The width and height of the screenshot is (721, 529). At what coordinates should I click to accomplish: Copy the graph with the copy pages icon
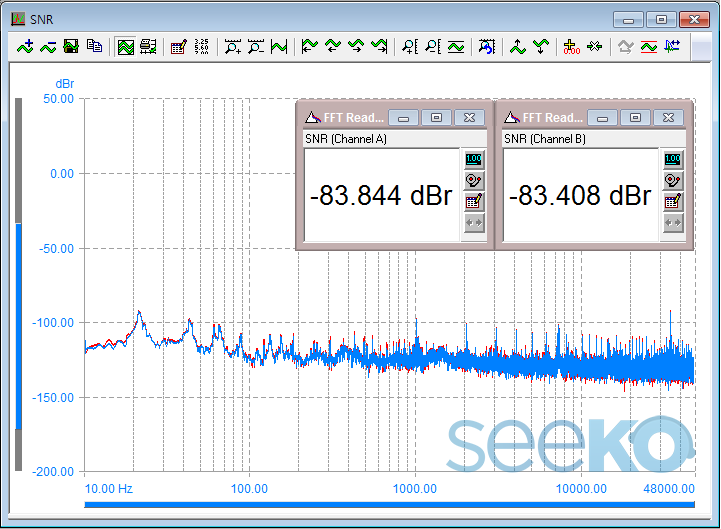[94, 46]
